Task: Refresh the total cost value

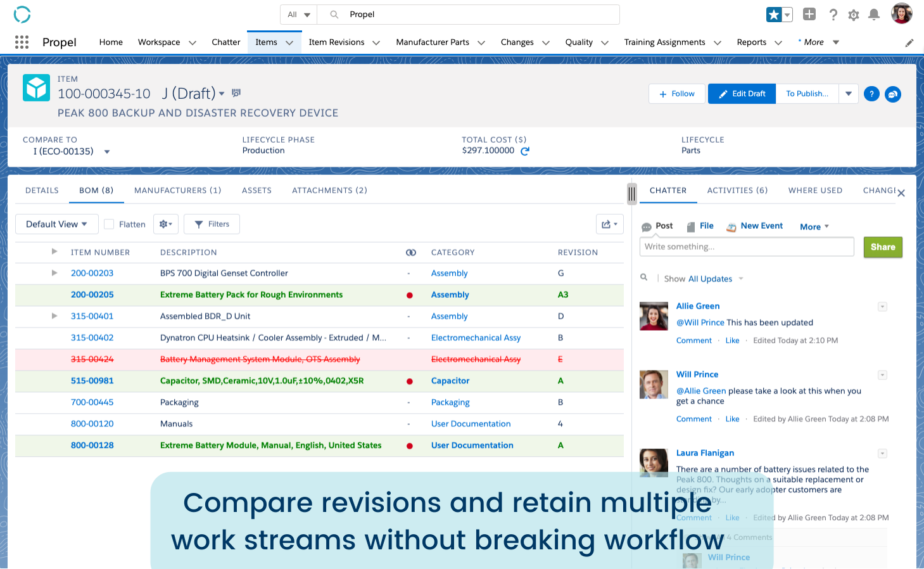Action: [x=525, y=151]
